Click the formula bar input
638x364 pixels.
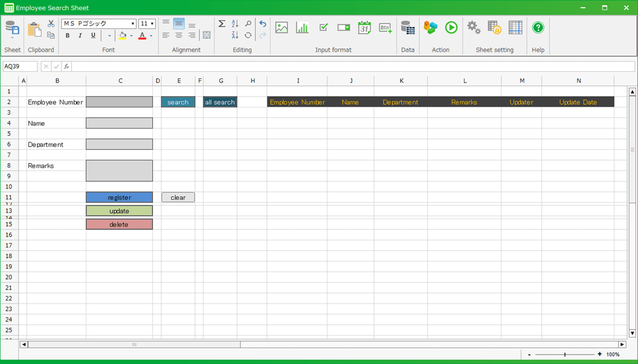pos(353,66)
